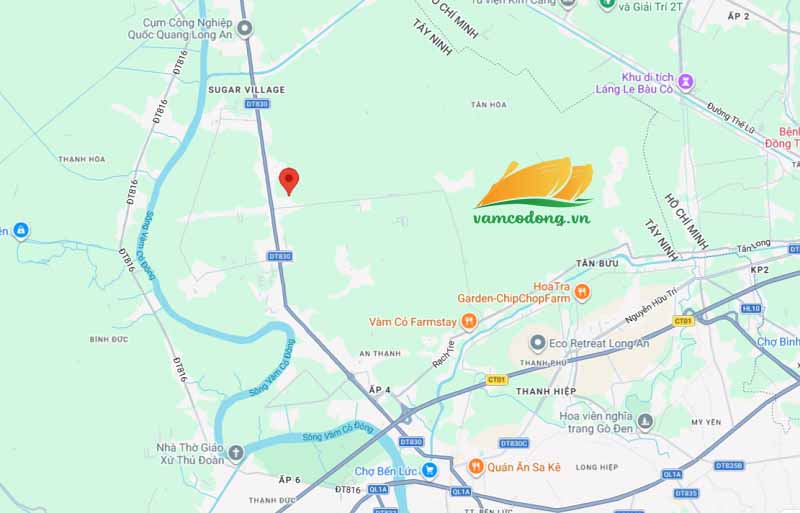Click Chợ Bến Lức shopping cart icon

430,471
